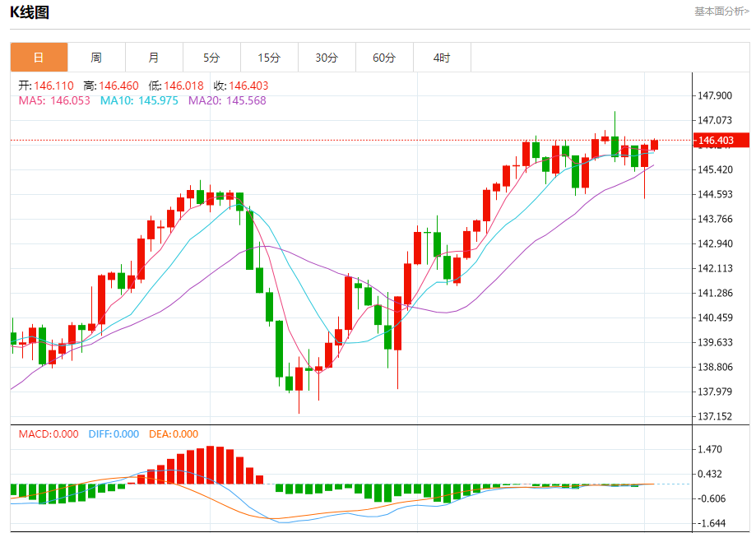Switch to the 月 monthly tab

pyautogui.click(x=154, y=58)
